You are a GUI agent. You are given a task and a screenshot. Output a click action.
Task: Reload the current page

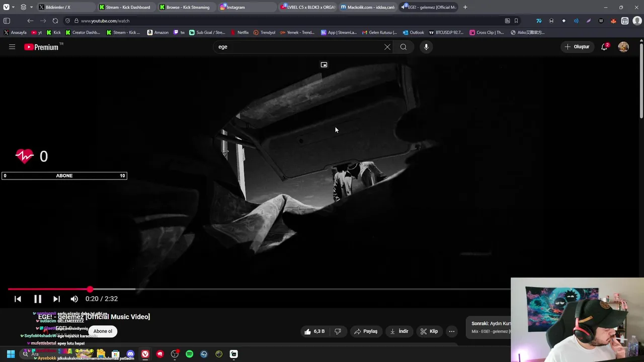point(55,21)
